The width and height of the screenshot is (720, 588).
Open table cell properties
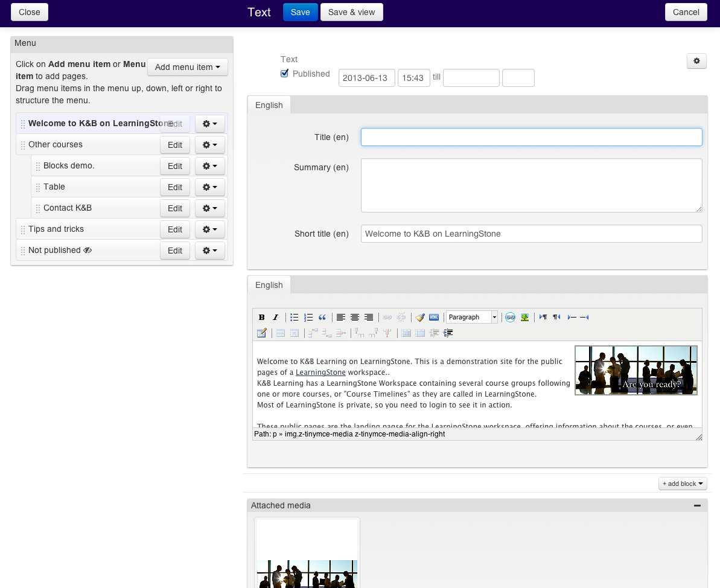coord(295,333)
